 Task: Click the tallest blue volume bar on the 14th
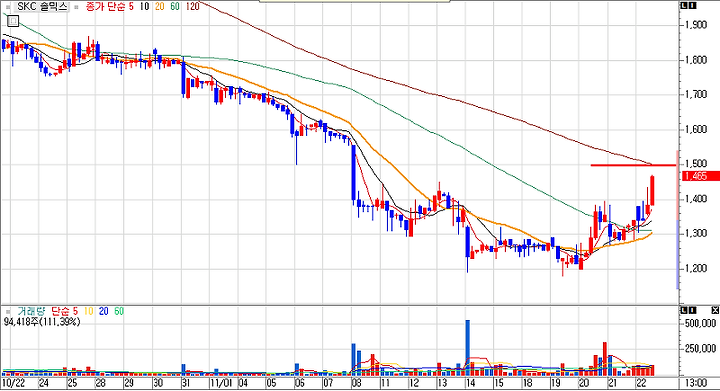coord(468,348)
